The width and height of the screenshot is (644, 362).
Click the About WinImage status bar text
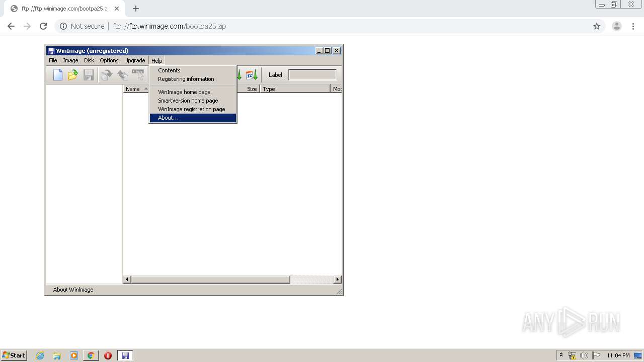73,290
